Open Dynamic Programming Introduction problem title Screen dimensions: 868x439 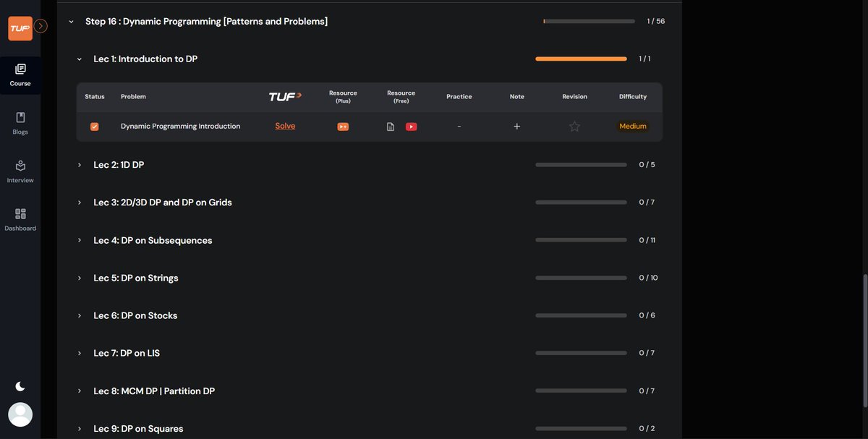coord(180,126)
